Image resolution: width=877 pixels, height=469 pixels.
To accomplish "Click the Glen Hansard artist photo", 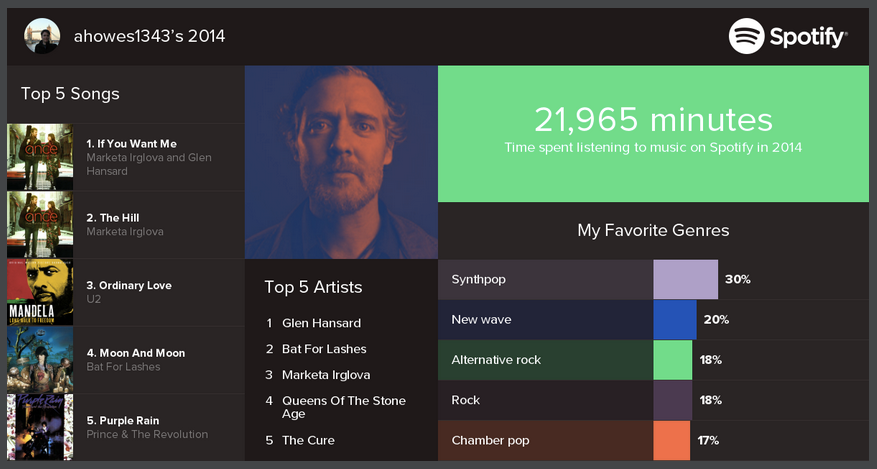I will 341,162.
